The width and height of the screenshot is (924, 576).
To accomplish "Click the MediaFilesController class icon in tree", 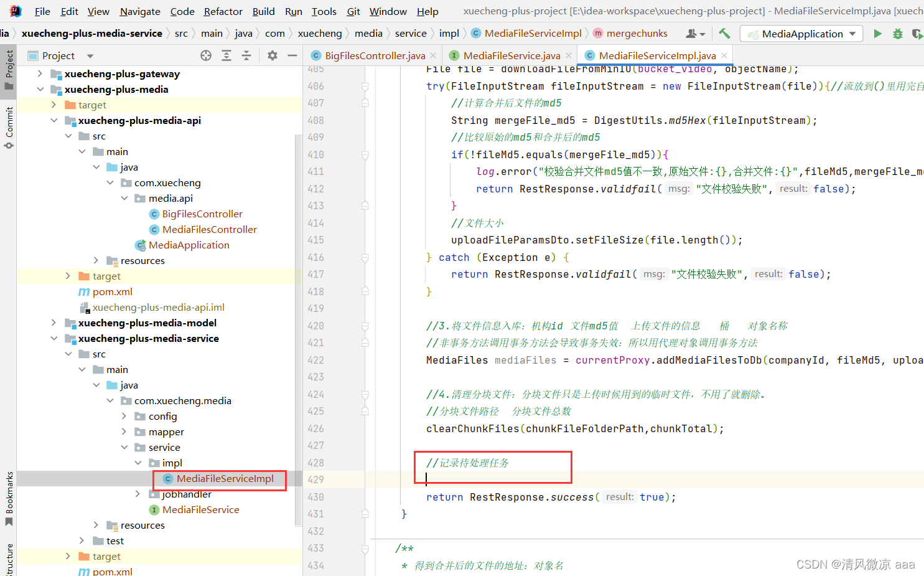I will [x=154, y=229].
